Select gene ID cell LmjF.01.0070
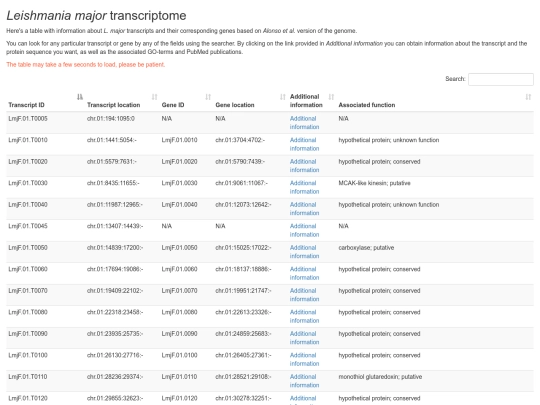Screen dimensions: 540x405 pyautogui.click(x=179, y=291)
